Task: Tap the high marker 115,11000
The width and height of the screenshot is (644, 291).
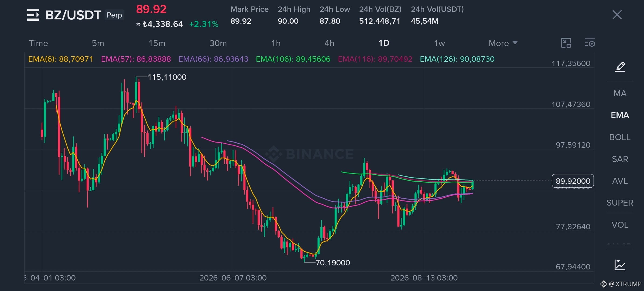Action: pyautogui.click(x=167, y=77)
